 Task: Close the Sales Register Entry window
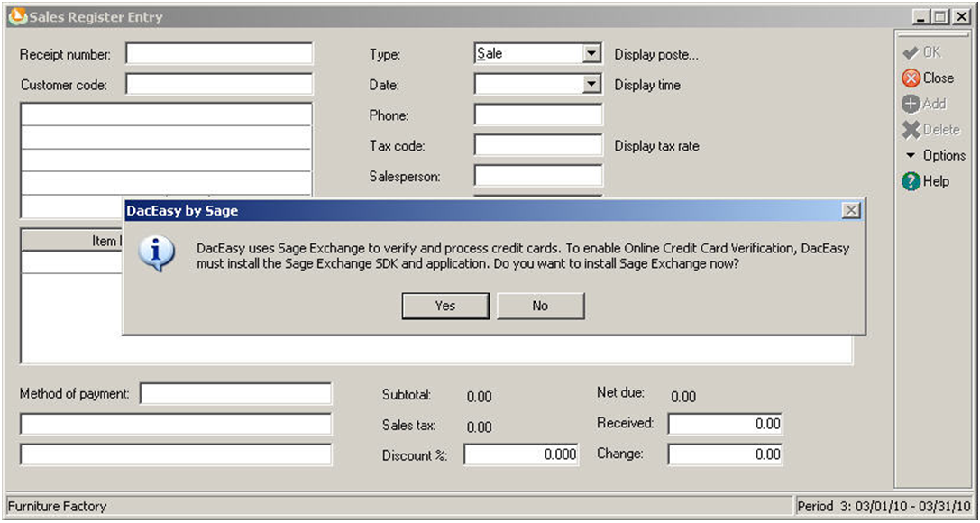click(x=962, y=17)
